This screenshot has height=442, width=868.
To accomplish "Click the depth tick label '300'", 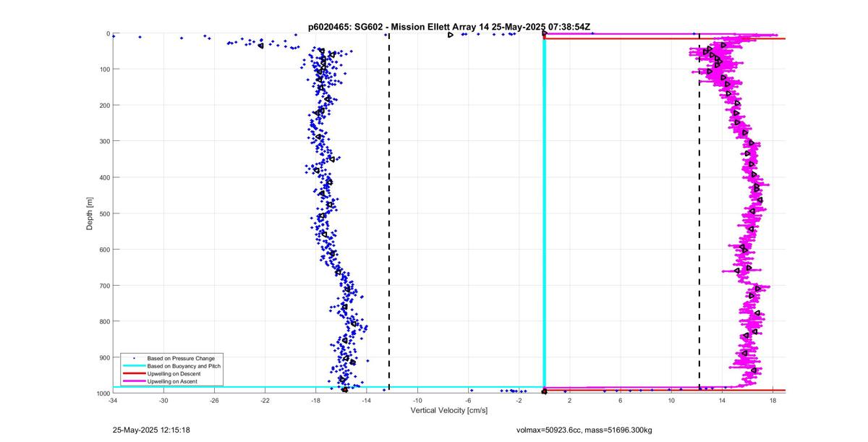I will (x=104, y=141).
